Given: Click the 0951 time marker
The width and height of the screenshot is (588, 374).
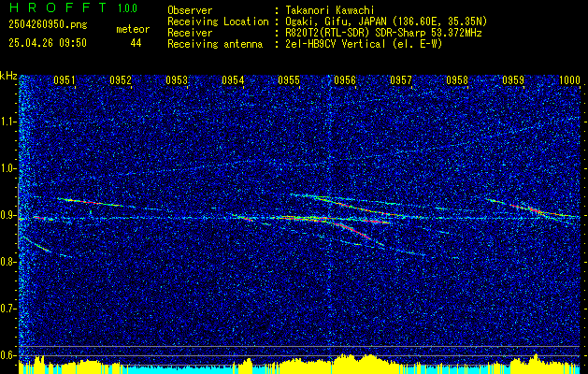Looking at the screenshot, I should click(x=65, y=79).
